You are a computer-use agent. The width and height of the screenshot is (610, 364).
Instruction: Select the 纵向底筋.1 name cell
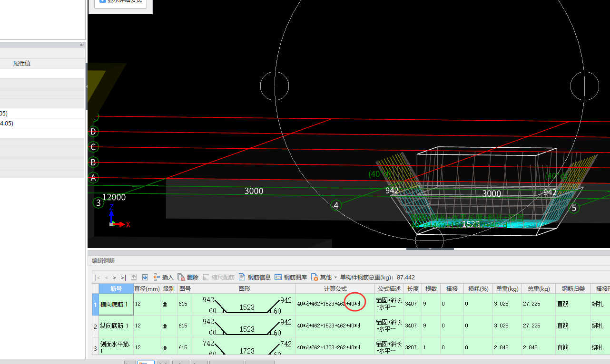[116, 326]
